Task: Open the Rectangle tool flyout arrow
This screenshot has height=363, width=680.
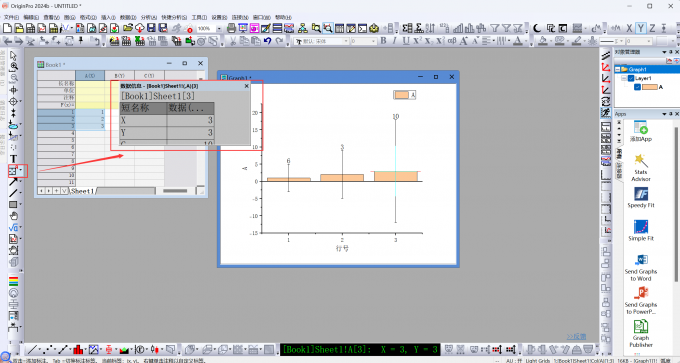Action: point(21,205)
